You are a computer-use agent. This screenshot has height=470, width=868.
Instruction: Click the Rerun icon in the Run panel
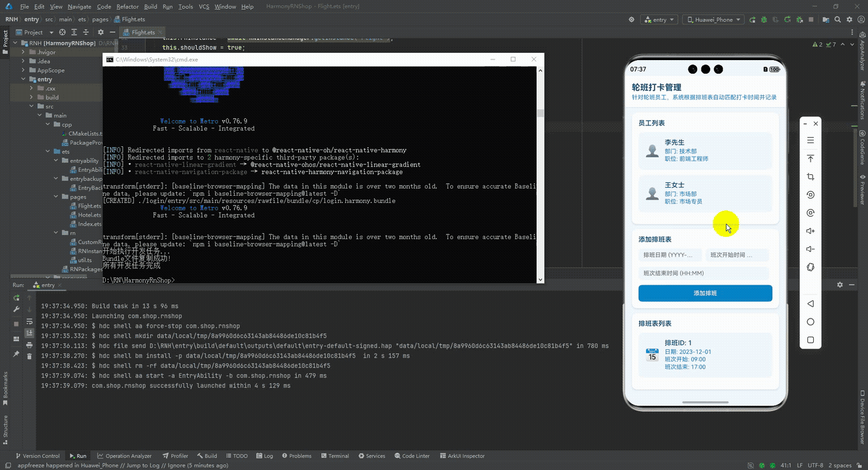tap(16, 298)
